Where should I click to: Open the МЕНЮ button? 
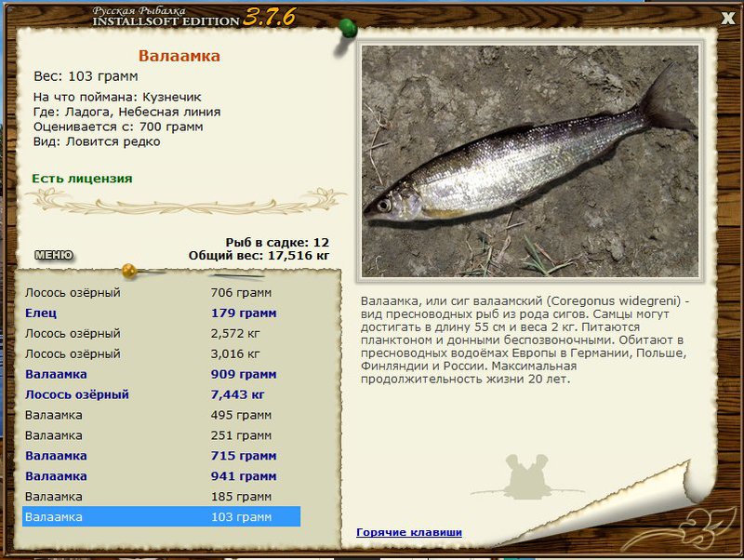pos(54,255)
